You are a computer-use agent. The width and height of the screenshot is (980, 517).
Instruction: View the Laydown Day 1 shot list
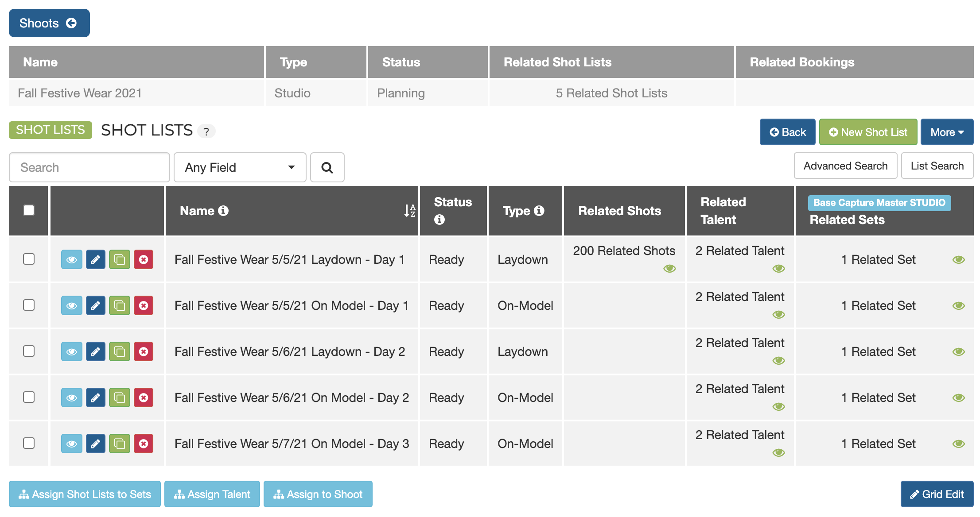coord(71,259)
